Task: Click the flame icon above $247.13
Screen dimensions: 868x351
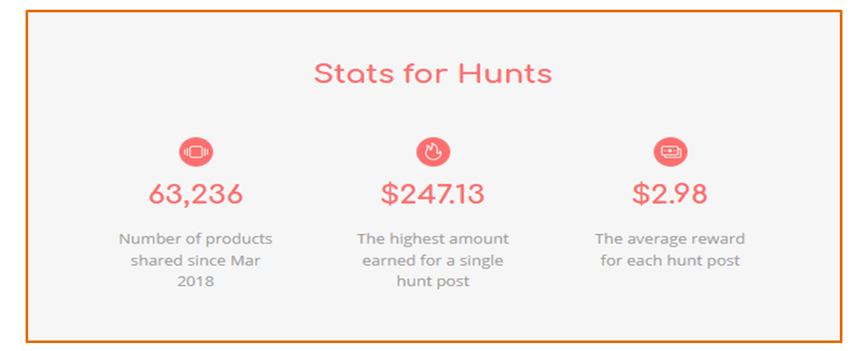Action: [433, 152]
